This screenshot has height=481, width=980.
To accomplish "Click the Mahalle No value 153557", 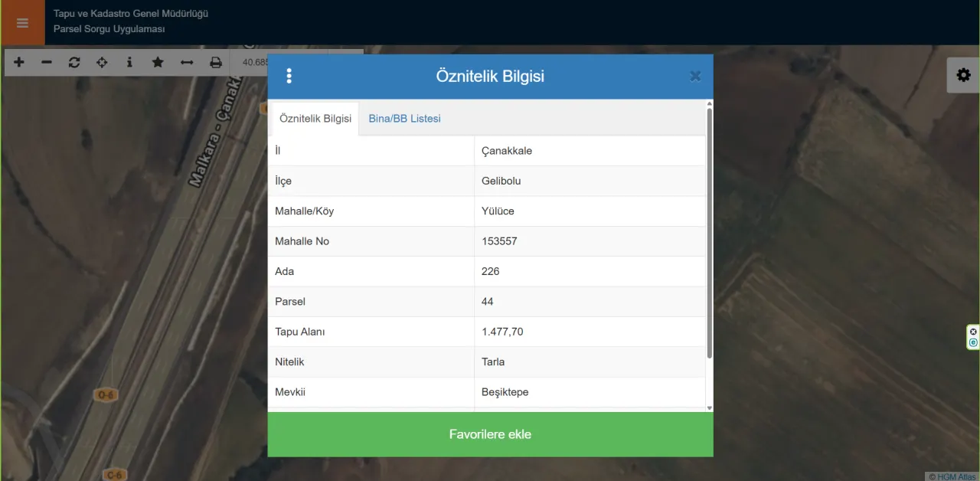I will [499, 241].
